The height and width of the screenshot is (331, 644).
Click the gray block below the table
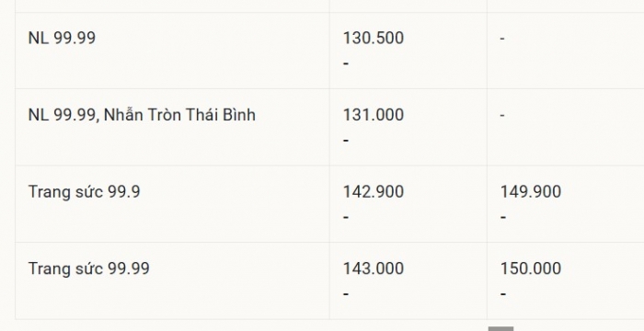click(x=500, y=329)
